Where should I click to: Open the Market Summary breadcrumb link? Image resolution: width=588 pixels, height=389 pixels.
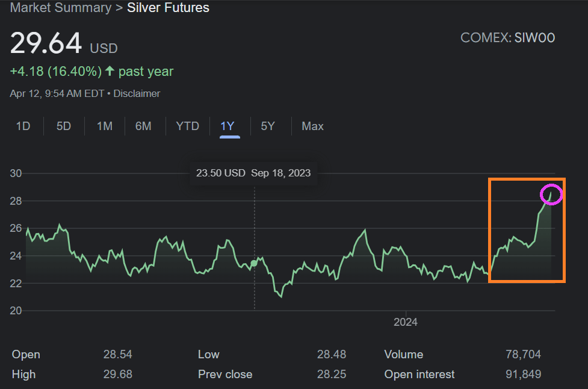(x=61, y=8)
